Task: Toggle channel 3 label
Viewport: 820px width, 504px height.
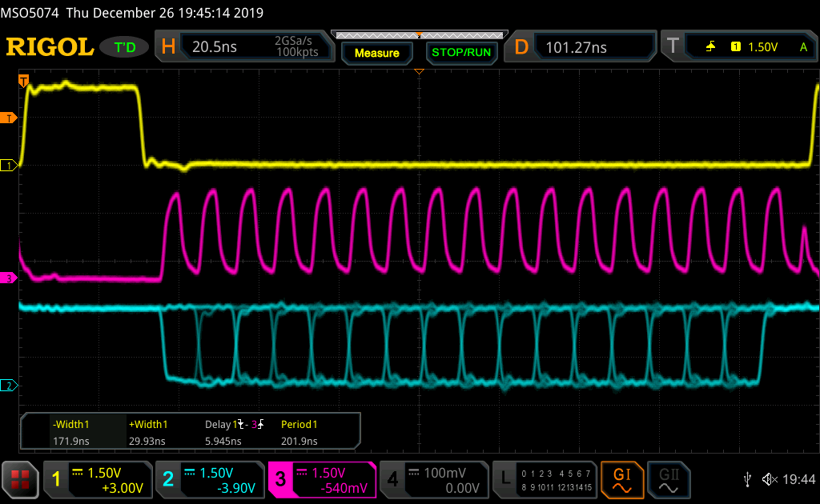Action: click(280, 479)
